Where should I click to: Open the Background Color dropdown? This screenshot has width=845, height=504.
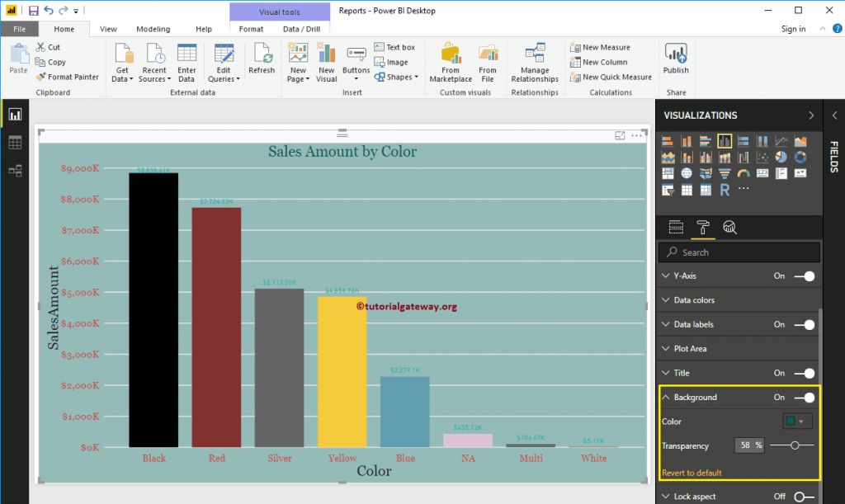pos(795,421)
